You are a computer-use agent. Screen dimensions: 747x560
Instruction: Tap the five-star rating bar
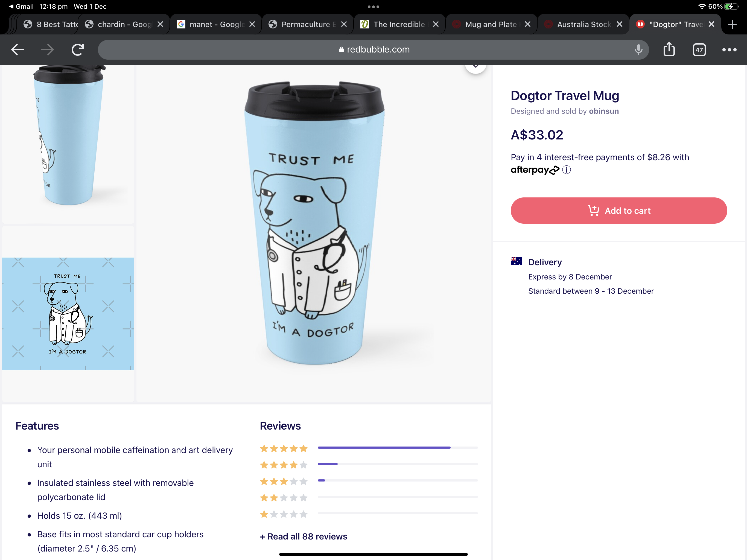tap(398, 448)
